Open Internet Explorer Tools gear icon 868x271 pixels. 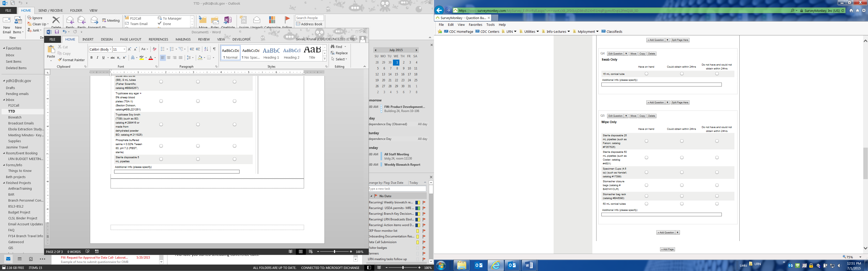(864, 10)
